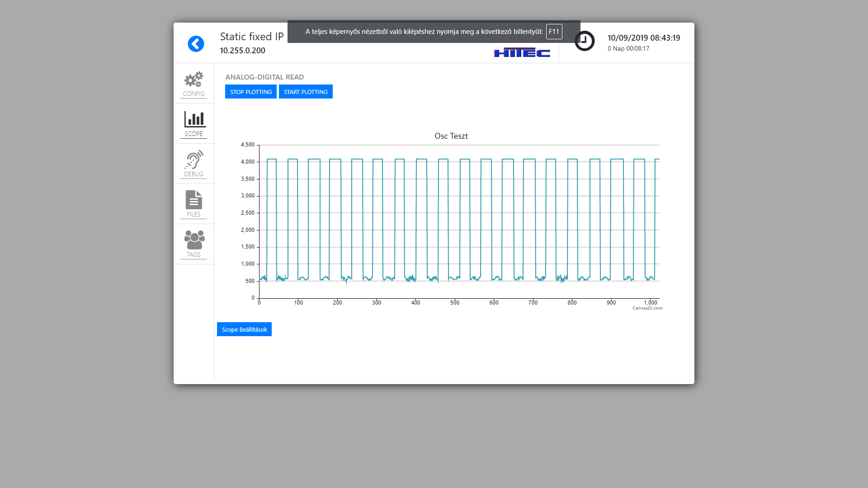
Task: Click the x-axis label 900
Action: pos(611,303)
